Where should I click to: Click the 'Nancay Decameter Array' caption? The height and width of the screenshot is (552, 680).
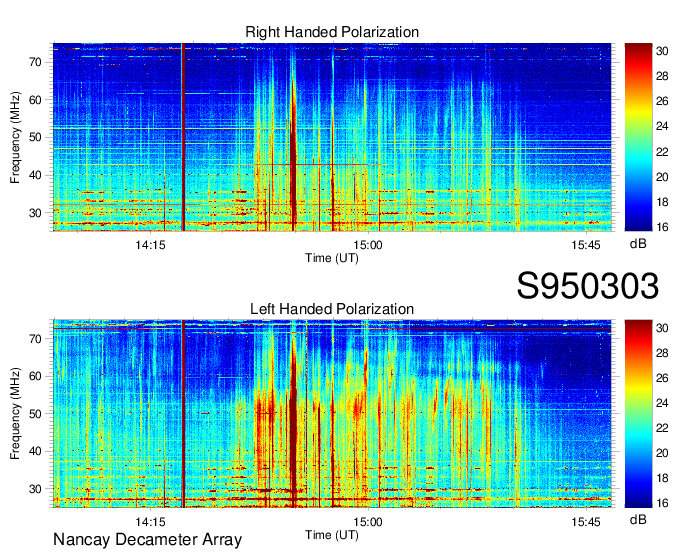pos(147,540)
